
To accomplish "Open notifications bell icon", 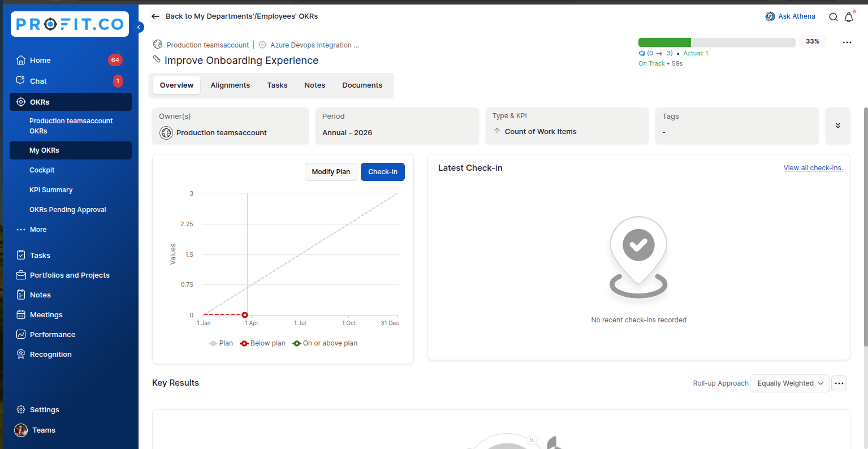I will [849, 17].
